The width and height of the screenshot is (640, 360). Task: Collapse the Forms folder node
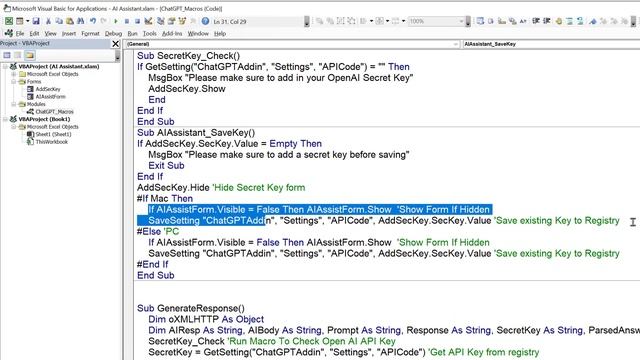click(x=13, y=82)
